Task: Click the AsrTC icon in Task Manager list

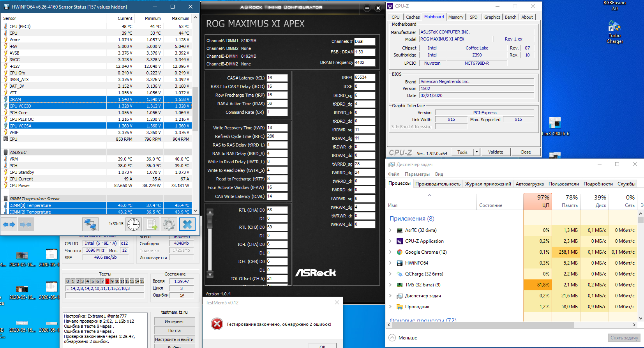Action: click(x=399, y=230)
